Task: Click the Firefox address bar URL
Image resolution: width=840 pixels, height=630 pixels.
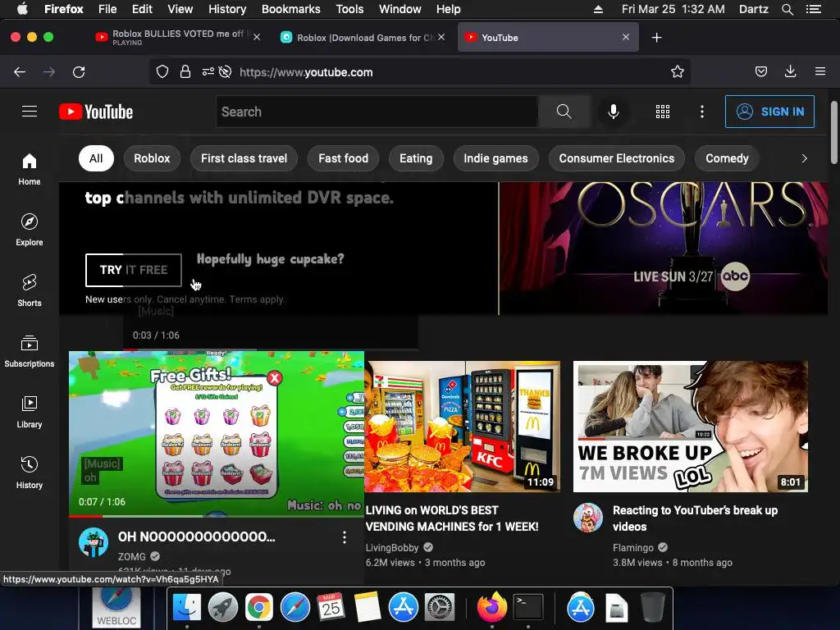Action: 306,72
